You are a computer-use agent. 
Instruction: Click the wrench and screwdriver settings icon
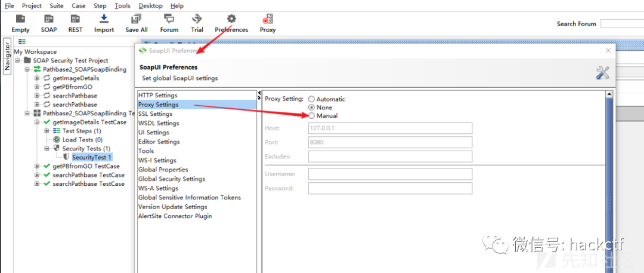click(x=602, y=73)
